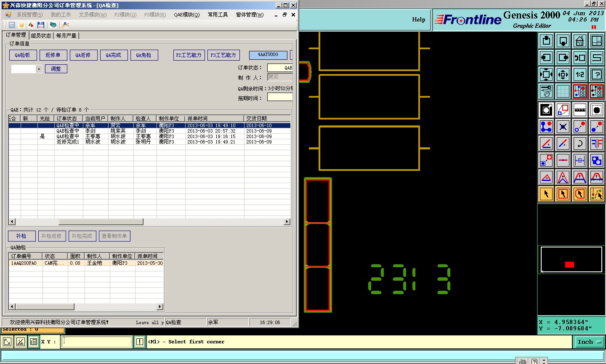Click the diagonal arrow box icon at bottom left
This screenshot has height=364, width=606.
[x=7, y=342]
